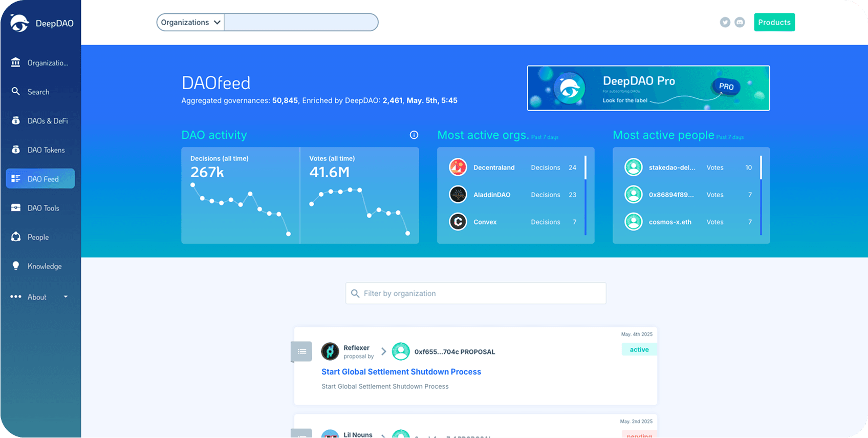Click the Lil Nouns organization name
Viewport: 868px width, 438px height.
pyautogui.click(x=358, y=434)
